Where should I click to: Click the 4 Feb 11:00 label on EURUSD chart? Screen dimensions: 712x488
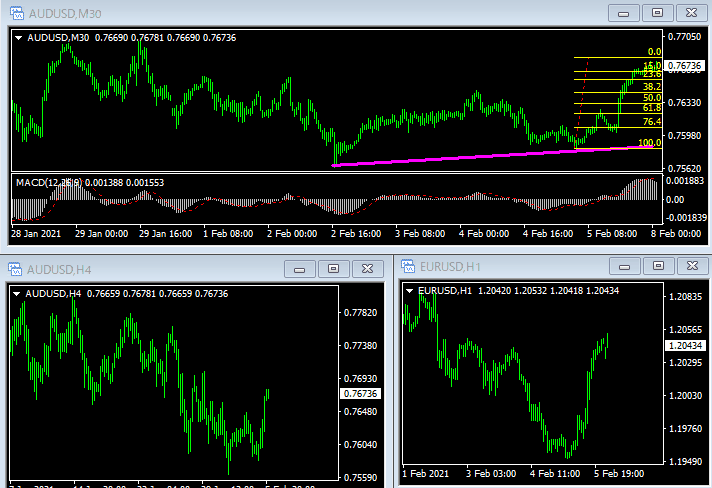pos(555,474)
